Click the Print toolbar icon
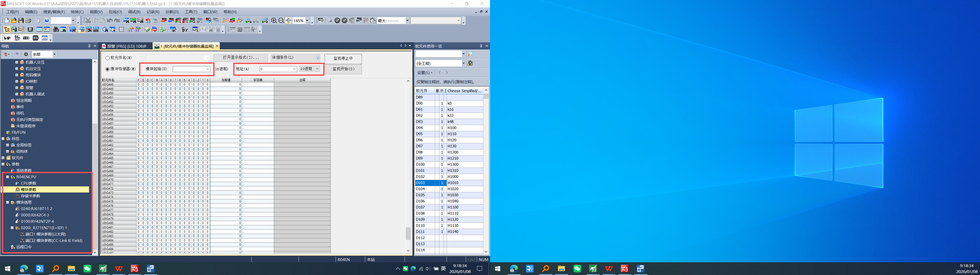 coord(28,21)
